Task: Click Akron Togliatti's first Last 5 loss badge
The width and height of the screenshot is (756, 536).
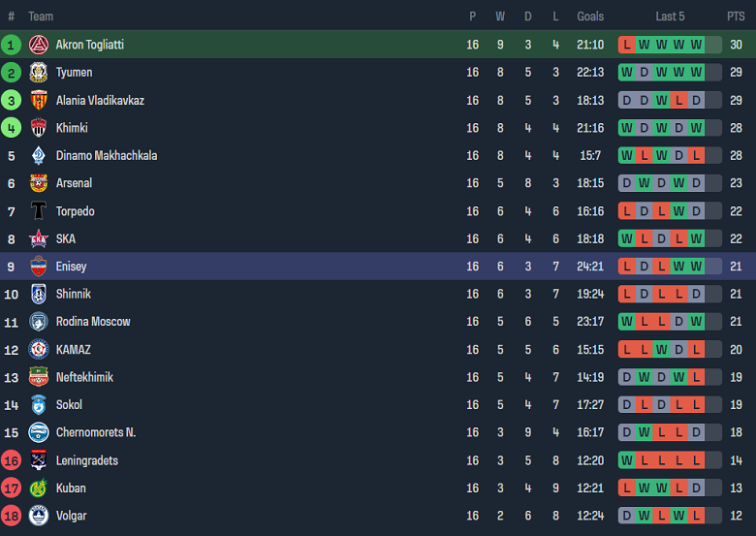Action: coord(627,45)
